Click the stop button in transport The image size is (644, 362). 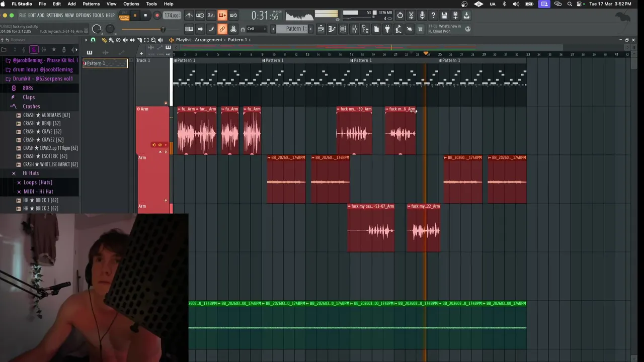(x=145, y=16)
